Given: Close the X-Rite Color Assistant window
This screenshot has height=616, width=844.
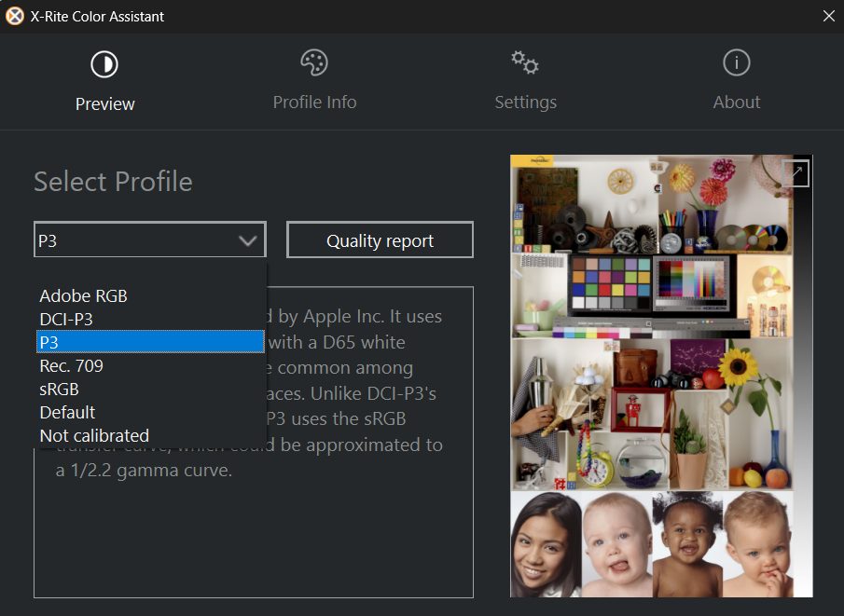Looking at the screenshot, I should pyautogui.click(x=828, y=16).
